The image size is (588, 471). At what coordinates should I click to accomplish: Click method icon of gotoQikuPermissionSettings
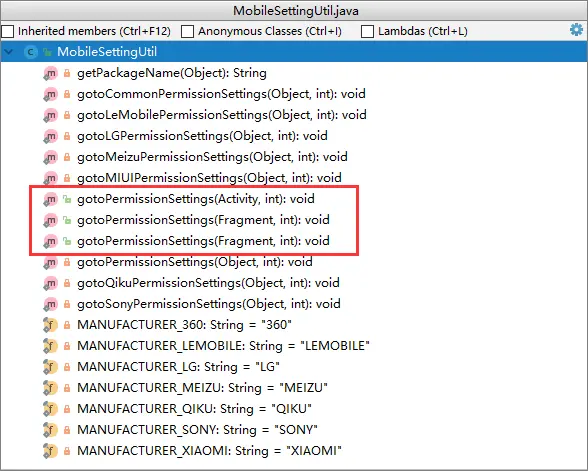tap(50, 283)
